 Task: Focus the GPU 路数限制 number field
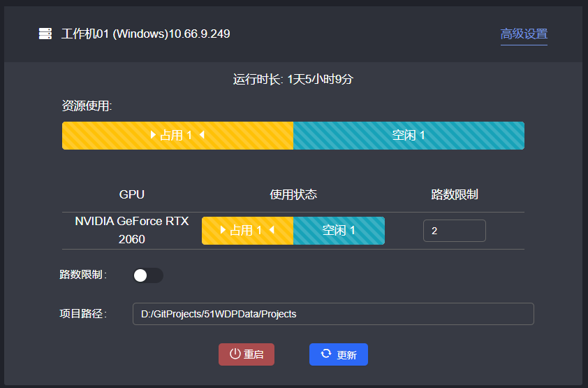coord(454,231)
